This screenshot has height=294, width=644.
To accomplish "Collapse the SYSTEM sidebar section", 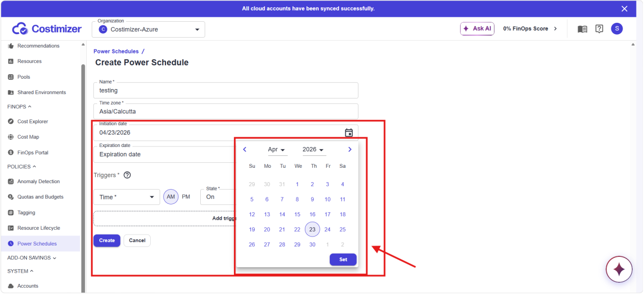I will click(20, 271).
